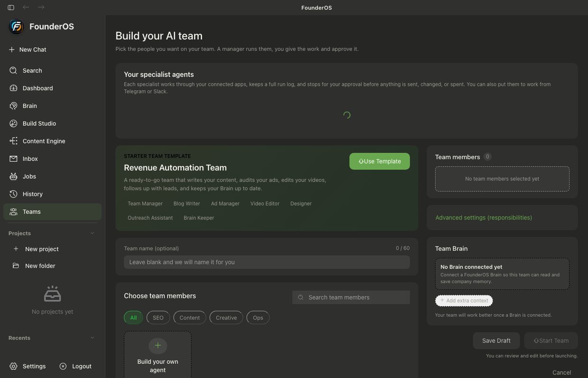
Task: Expand Advanced settings (responsibilities)
Action: point(484,218)
